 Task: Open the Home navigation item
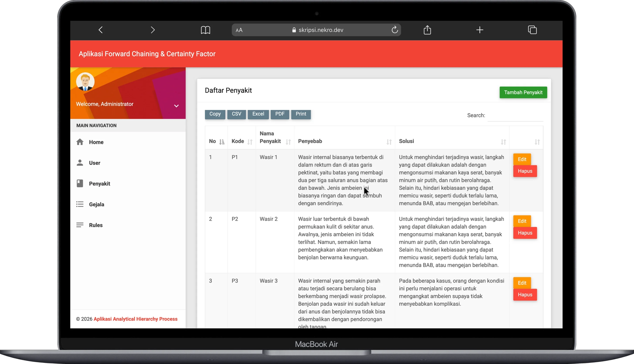tap(128, 142)
